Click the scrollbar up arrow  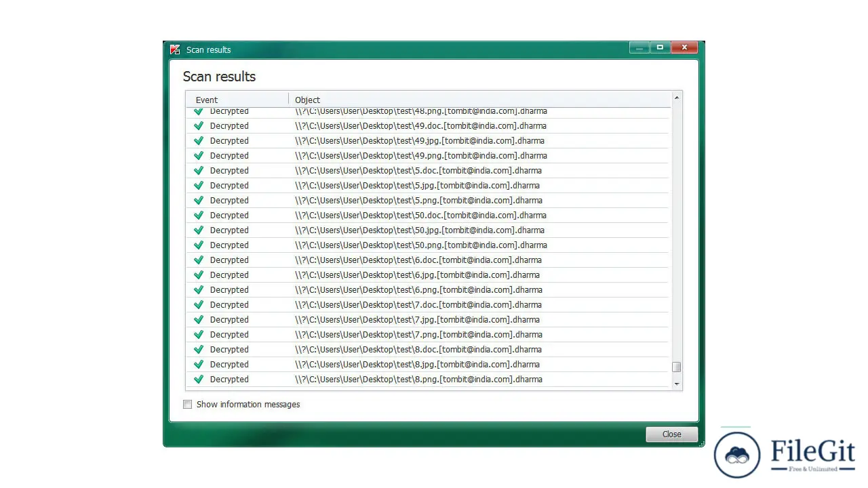[676, 98]
